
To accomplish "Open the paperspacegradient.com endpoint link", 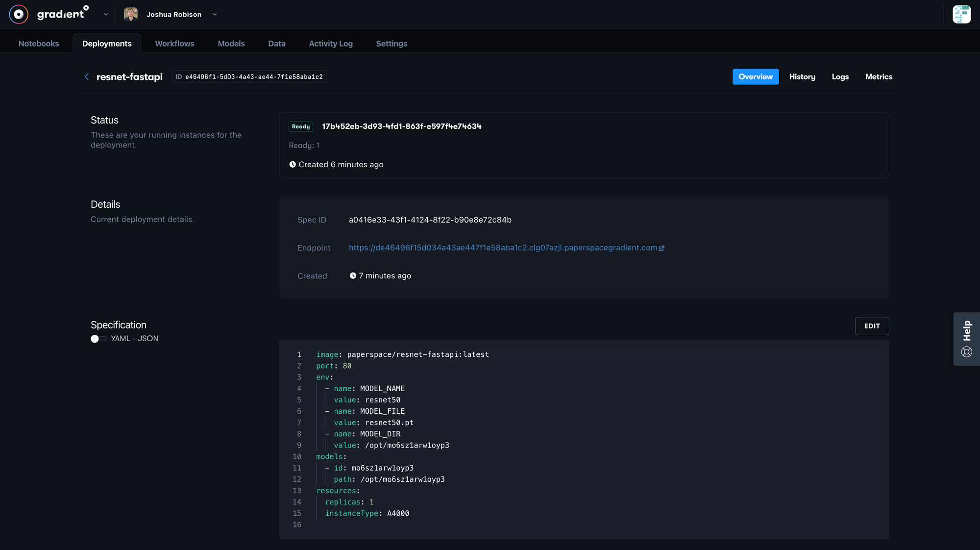I will tap(503, 248).
